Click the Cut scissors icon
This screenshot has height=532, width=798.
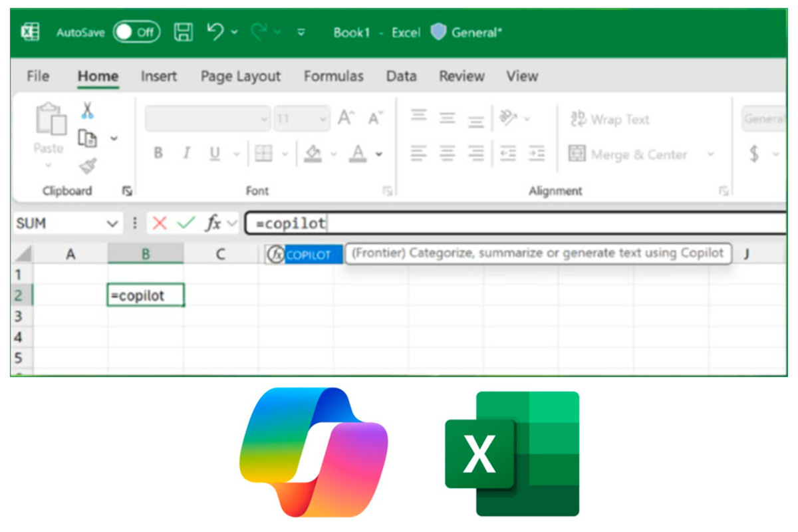(87, 111)
